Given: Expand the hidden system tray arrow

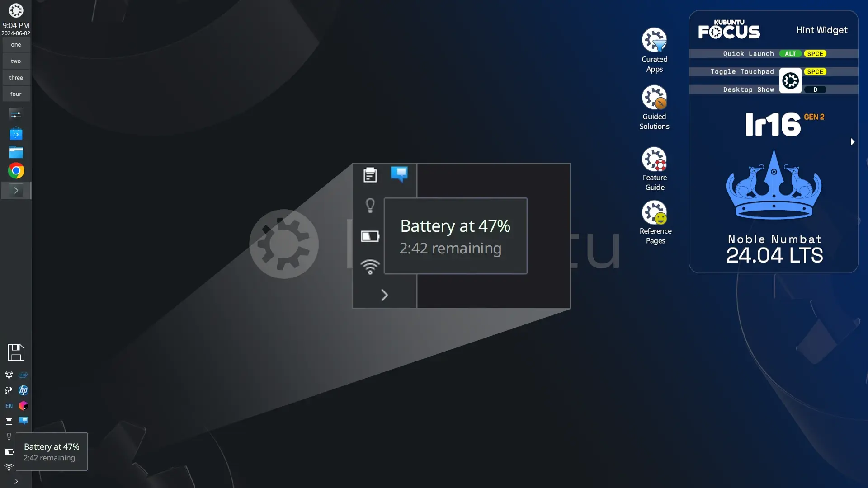Looking at the screenshot, I should 16,481.
